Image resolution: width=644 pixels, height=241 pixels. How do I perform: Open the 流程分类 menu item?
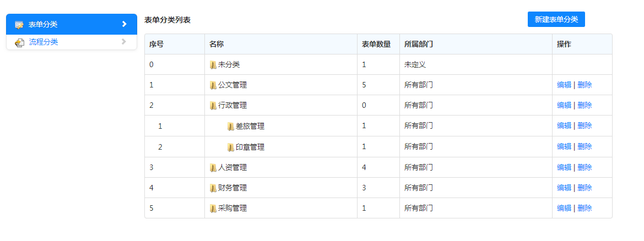click(44, 42)
